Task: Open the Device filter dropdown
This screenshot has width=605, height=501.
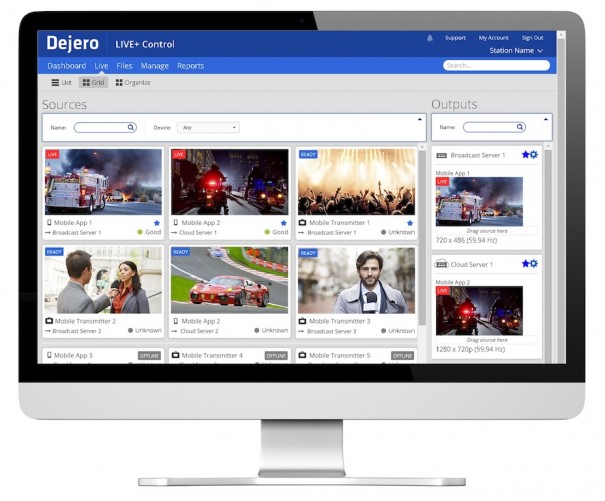Action: (x=208, y=128)
